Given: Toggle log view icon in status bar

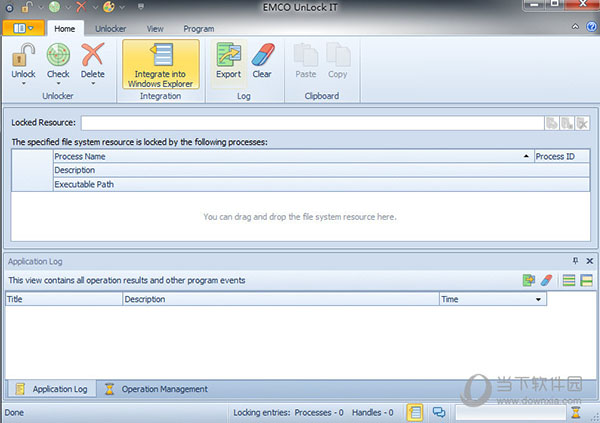Looking at the screenshot, I should (x=415, y=413).
